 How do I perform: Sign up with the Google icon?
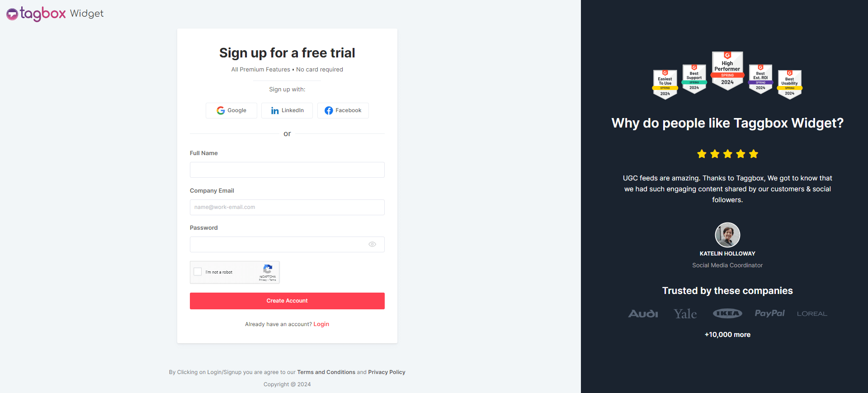pyautogui.click(x=221, y=110)
